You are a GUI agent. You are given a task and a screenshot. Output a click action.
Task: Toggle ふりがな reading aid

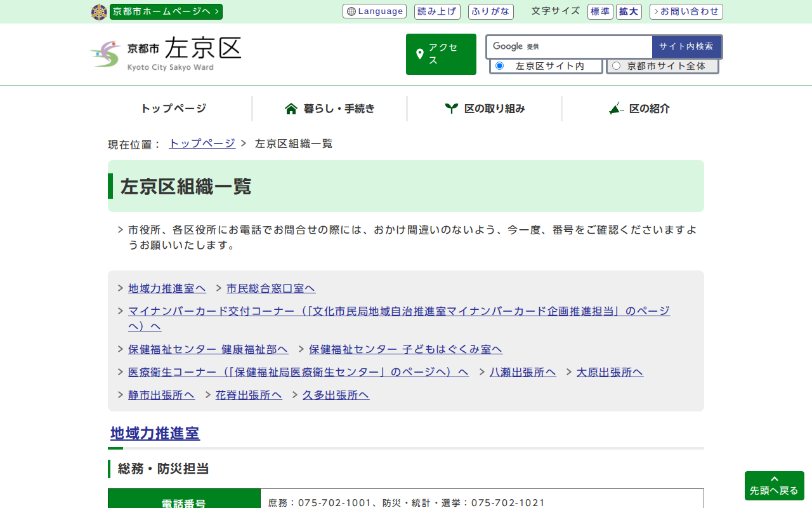490,11
